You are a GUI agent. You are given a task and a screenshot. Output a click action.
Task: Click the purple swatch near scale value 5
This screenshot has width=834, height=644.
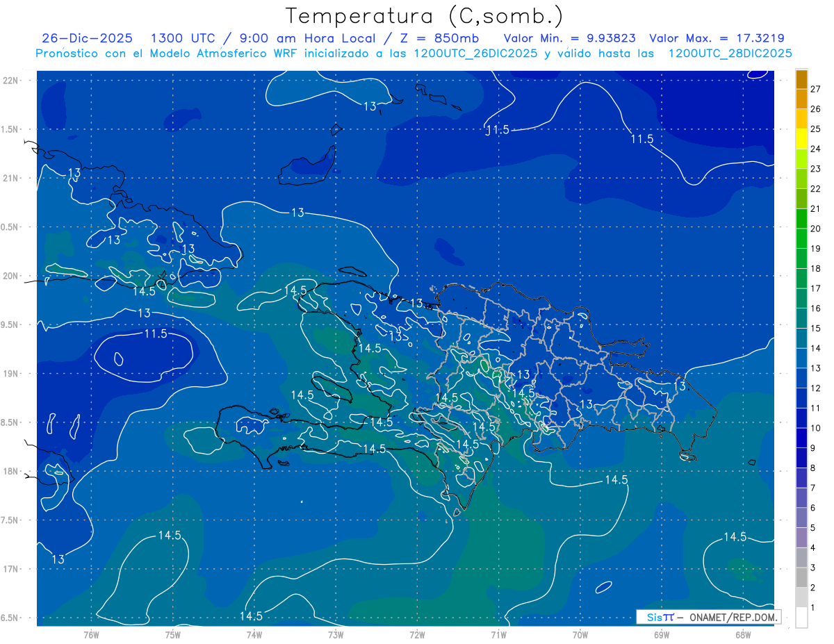802,538
